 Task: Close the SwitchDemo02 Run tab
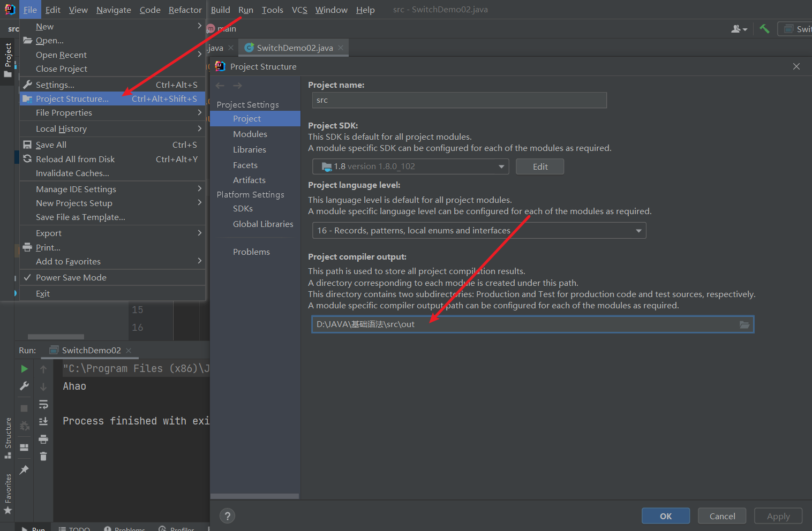129,351
